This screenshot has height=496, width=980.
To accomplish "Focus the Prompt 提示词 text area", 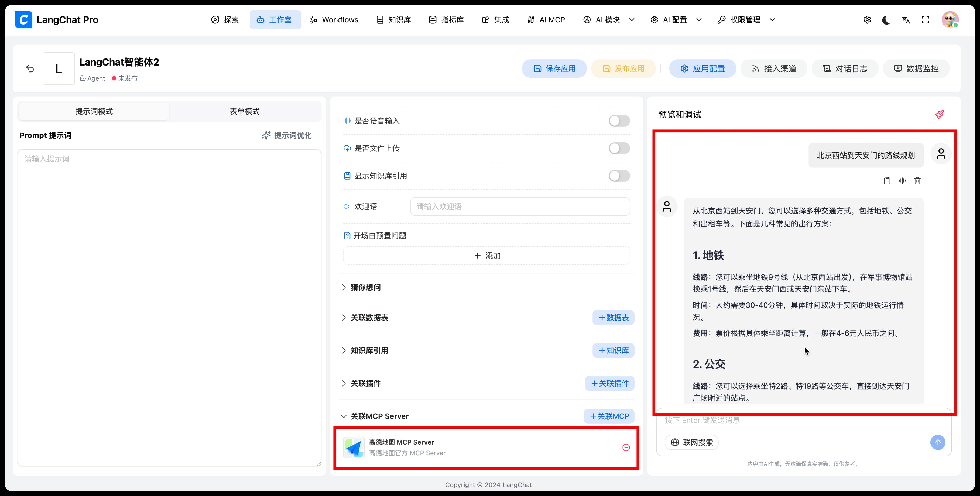I will (x=169, y=307).
